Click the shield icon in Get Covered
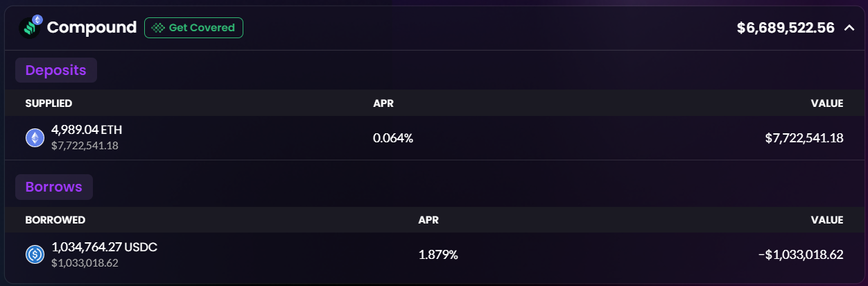 [x=159, y=28]
